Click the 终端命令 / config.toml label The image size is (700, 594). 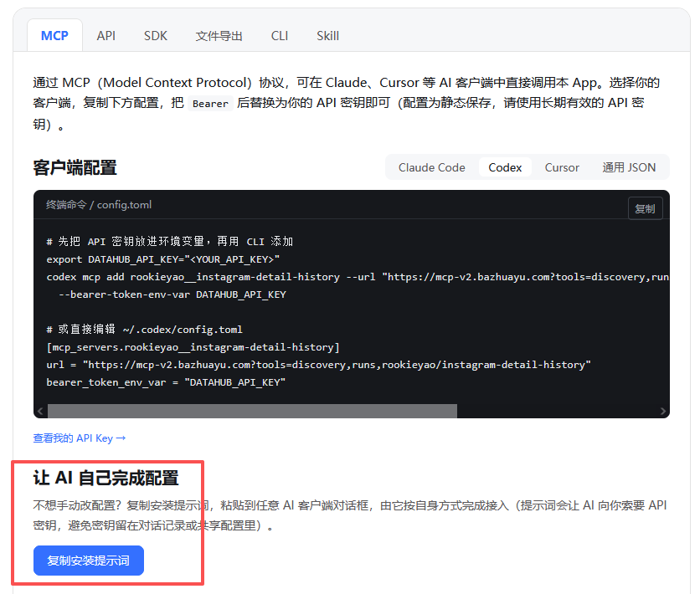99,205
